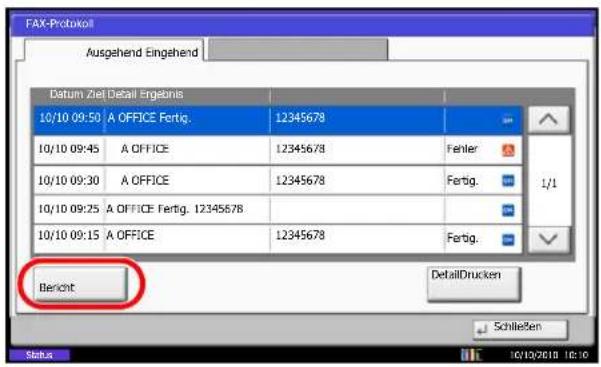Select the 10/10 09:50 fax entry
The height and width of the screenshot is (367, 601).
tap(278, 120)
